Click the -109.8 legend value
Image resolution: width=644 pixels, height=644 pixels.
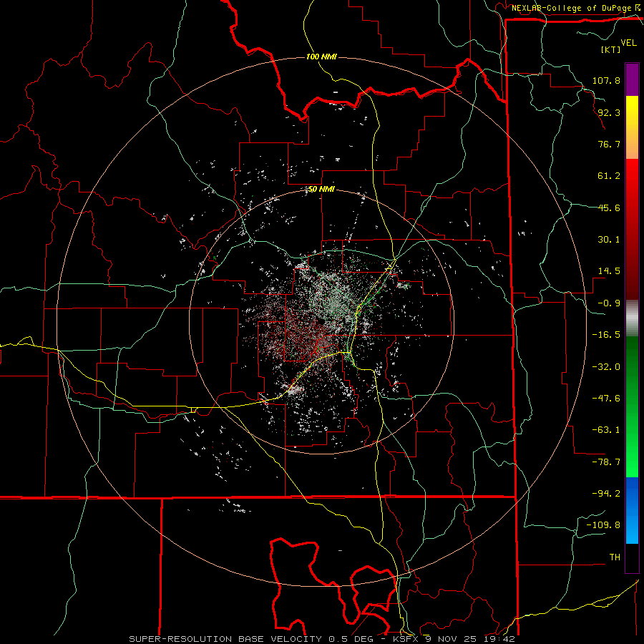603,525
